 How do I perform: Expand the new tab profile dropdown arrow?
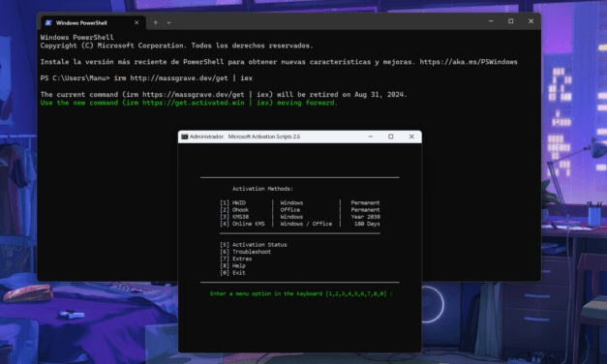[168, 23]
